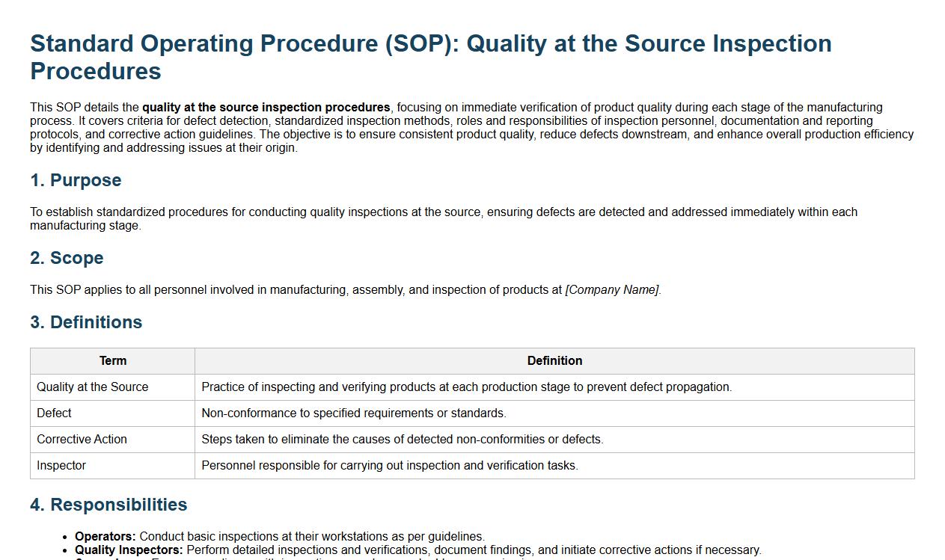This screenshot has width=945, height=560.
Task: Click the "Corrective Action" term cell
Action: pyautogui.click(x=82, y=440)
